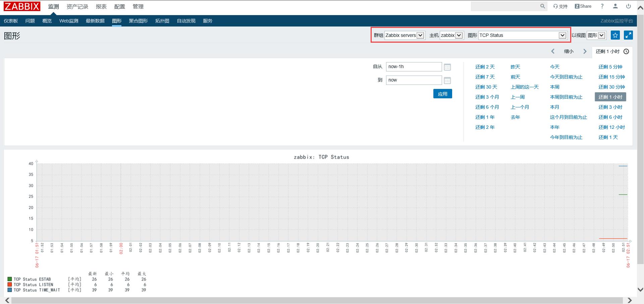Open the 图形 TCP Status dropdown
The height and width of the screenshot is (304, 644).
click(x=523, y=35)
